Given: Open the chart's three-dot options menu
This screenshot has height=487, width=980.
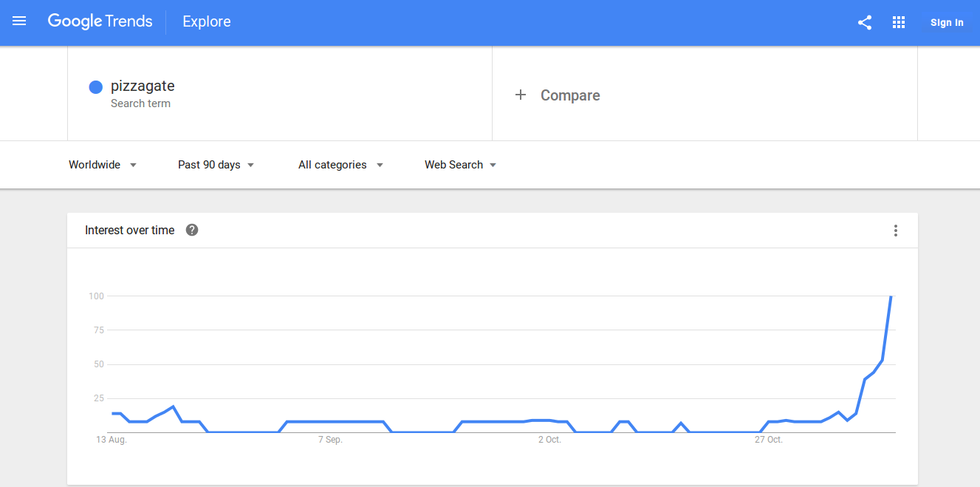Looking at the screenshot, I should (x=896, y=231).
